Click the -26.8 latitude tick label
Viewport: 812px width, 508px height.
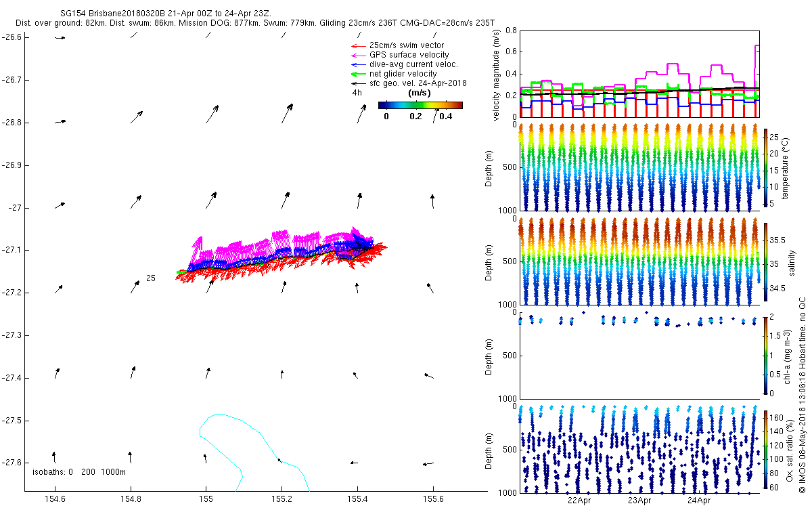tap(10, 123)
